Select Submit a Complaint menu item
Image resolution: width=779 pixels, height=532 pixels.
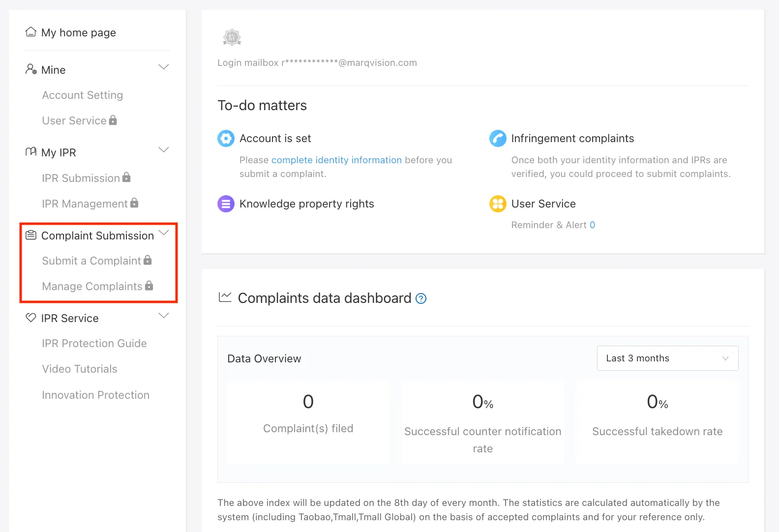[91, 261]
